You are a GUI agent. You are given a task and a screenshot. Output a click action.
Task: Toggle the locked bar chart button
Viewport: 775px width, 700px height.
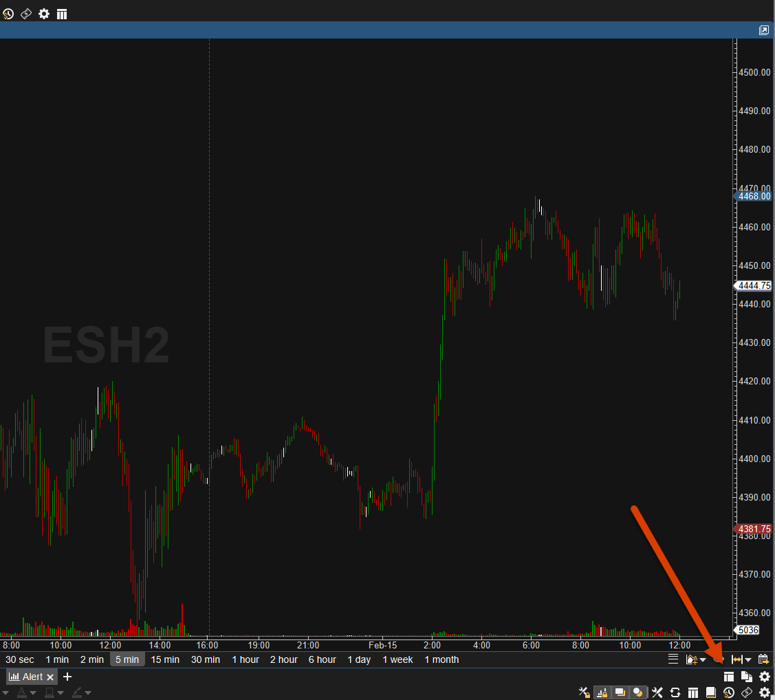[602, 692]
